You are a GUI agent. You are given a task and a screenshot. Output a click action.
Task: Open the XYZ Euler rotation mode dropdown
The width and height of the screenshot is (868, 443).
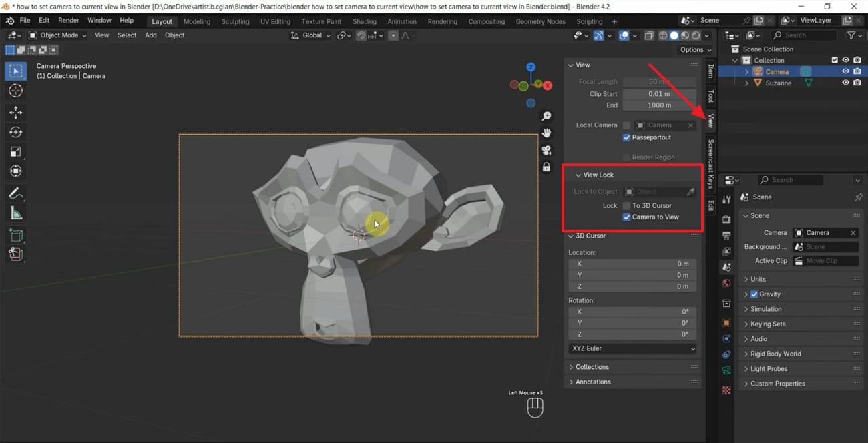point(632,348)
